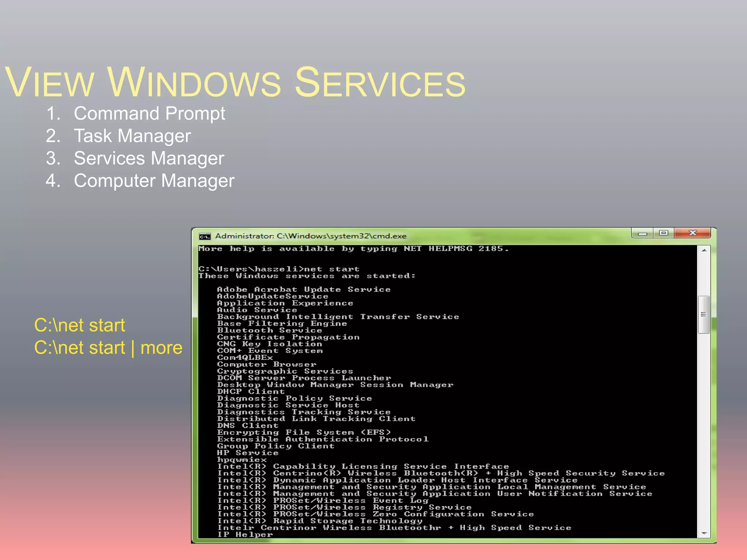This screenshot has width=747, height=560.
Task: Click the 'COM+ Event System' line
Action: pyautogui.click(x=270, y=351)
